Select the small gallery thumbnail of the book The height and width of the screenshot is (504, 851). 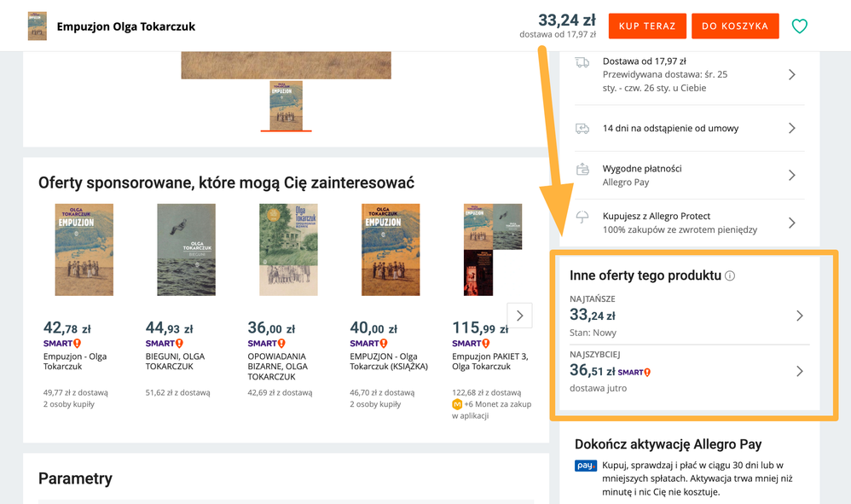tap(286, 106)
